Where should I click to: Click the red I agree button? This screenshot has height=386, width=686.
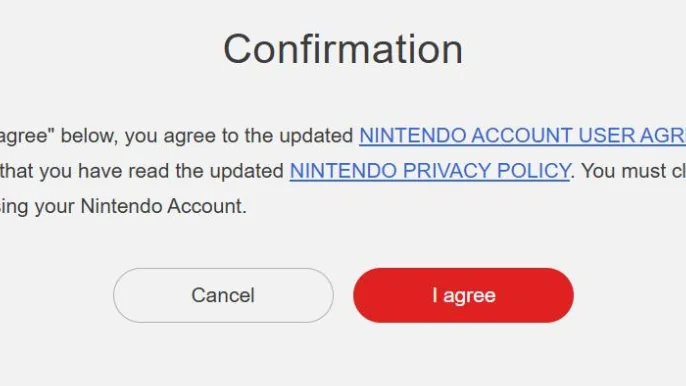coord(463,295)
